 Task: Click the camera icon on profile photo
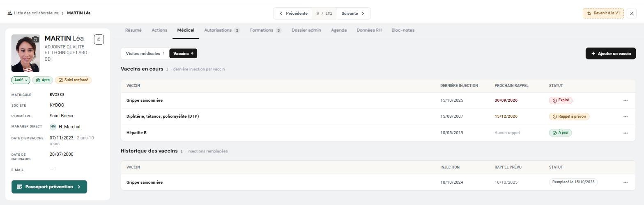[35, 39]
